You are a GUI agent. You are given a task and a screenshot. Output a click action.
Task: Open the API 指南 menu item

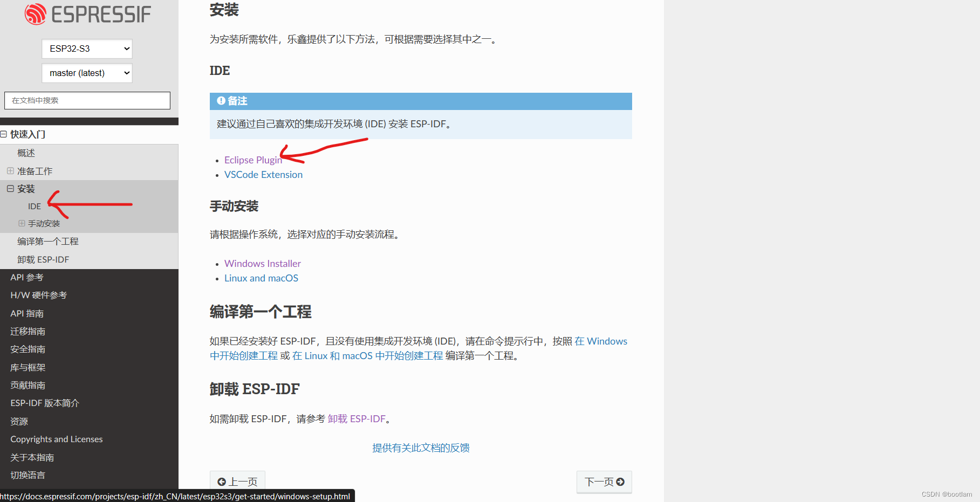[x=27, y=313]
